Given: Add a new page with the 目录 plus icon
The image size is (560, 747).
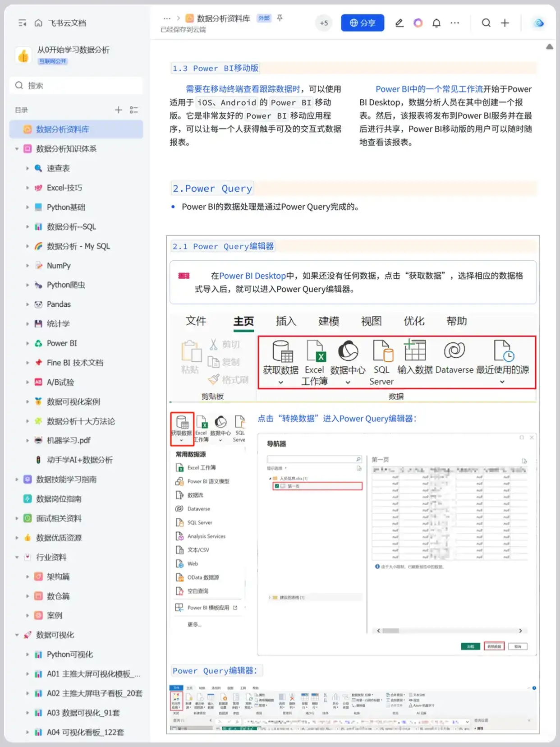Looking at the screenshot, I should pyautogui.click(x=118, y=110).
